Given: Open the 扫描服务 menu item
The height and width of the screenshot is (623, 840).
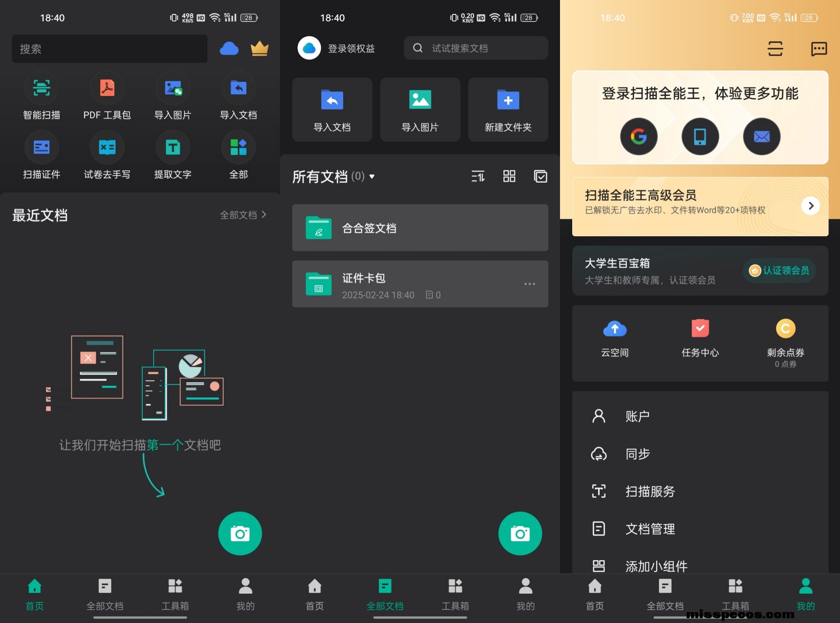Looking at the screenshot, I should pyautogui.click(x=700, y=491).
